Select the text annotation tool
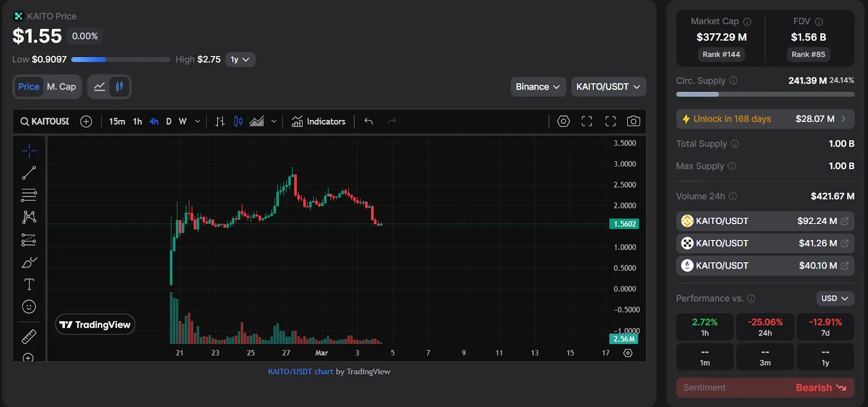 pos(29,284)
